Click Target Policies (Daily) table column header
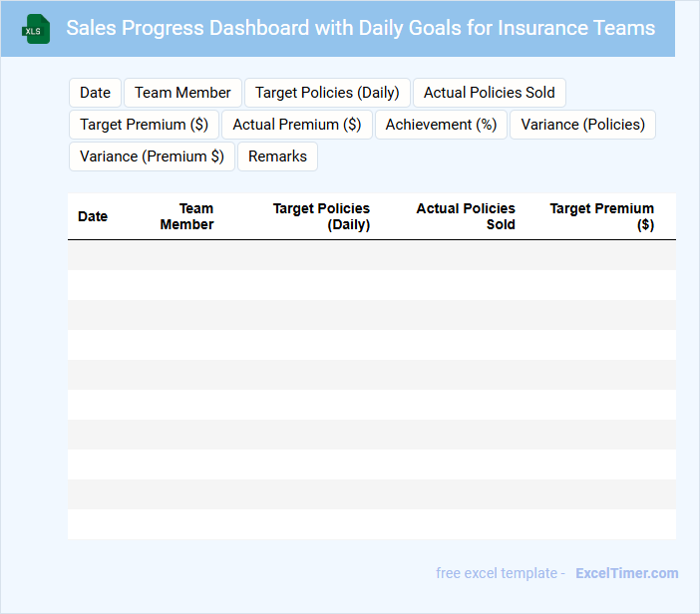The width and height of the screenshot is (700, 614). pyautogui.click(x=321, y=216)
